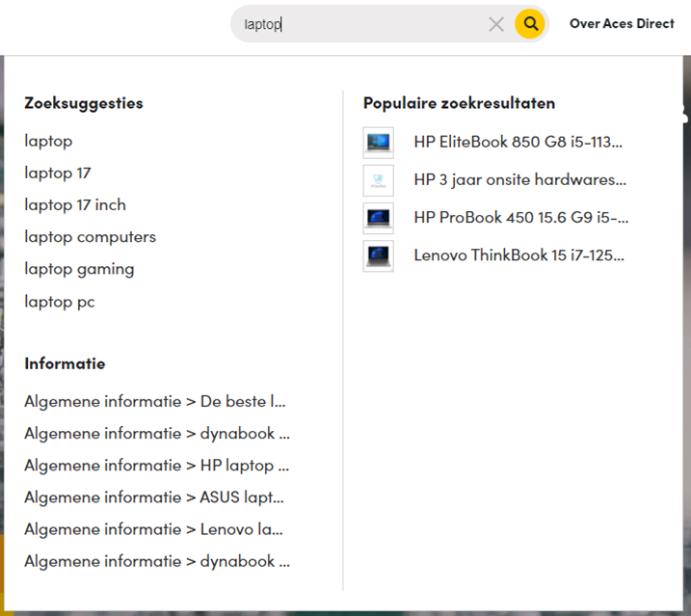Open the HP EliteBook 850 G8 i5 result
The height and width of the screenshot is (616, 691).
[518, 142]
